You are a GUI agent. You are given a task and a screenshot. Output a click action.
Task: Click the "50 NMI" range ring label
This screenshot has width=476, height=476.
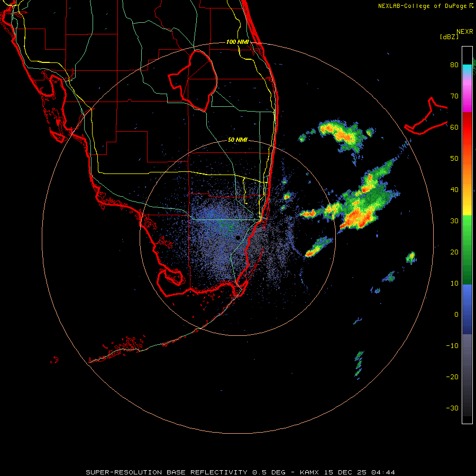click(x=237, y=140)
